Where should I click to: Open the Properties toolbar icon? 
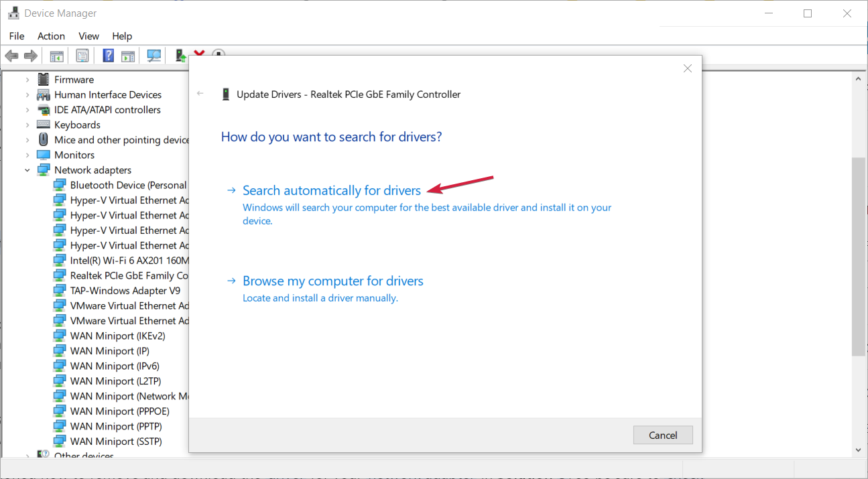pyautogui.click(x=82, y=56)
